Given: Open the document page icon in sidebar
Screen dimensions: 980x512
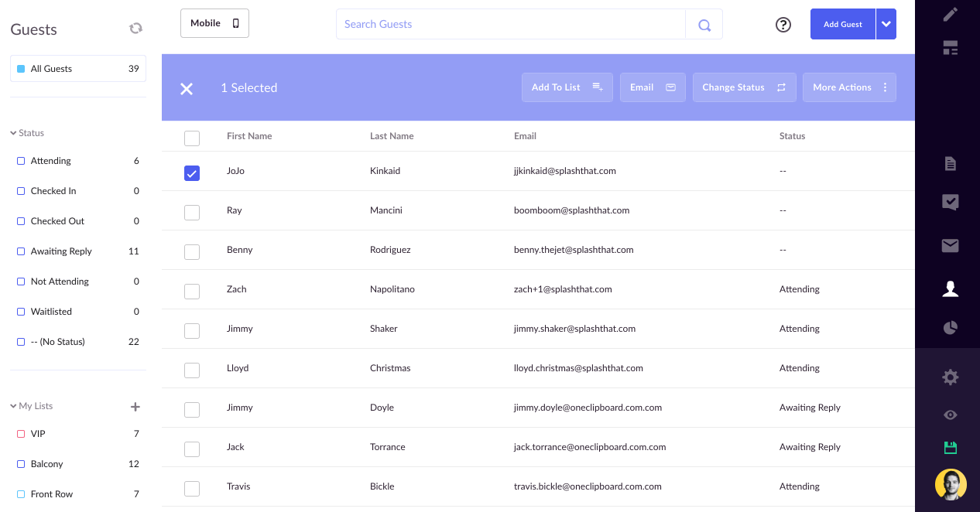Looking at the screenshot, I should [951, 164].
